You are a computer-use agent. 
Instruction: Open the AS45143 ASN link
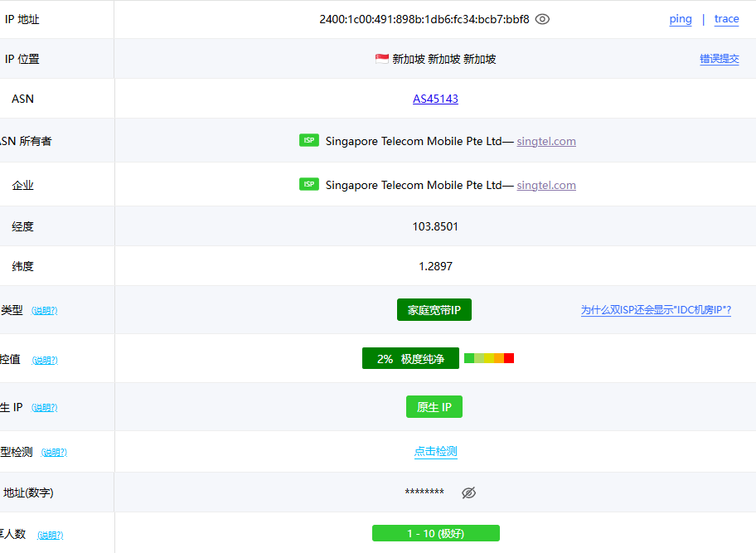(x=435, y=99)
